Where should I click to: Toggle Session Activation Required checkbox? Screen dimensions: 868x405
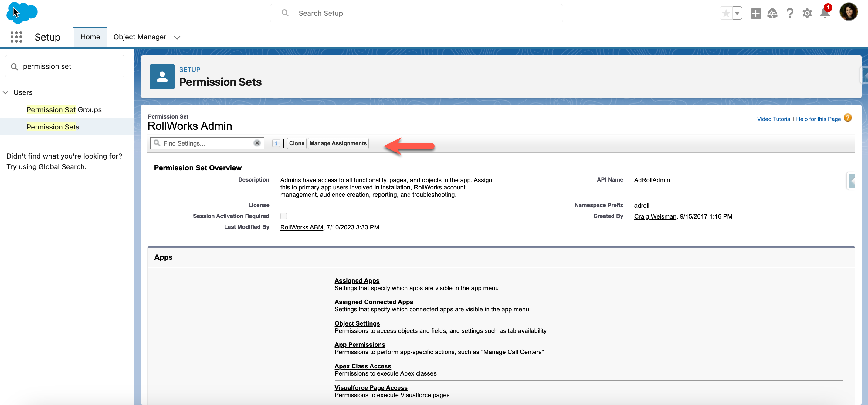(284, 216)
